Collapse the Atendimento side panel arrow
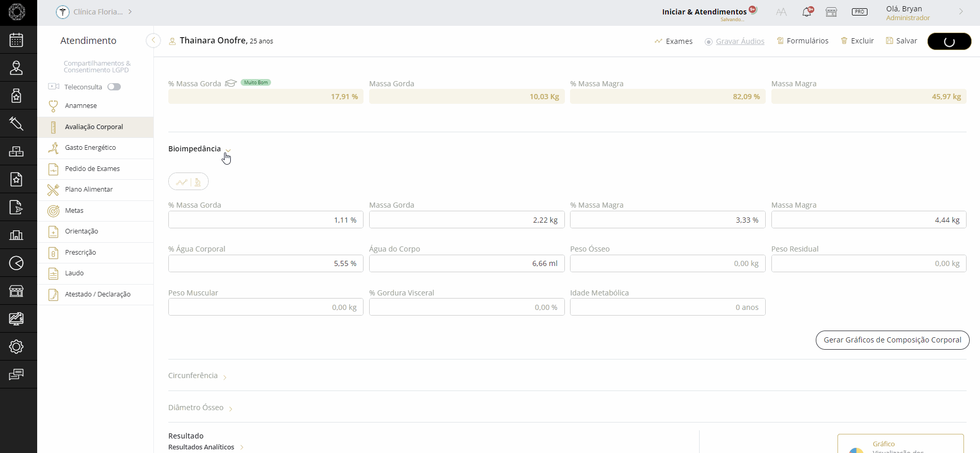Screen dimensions: 980x453 (153, 40)
